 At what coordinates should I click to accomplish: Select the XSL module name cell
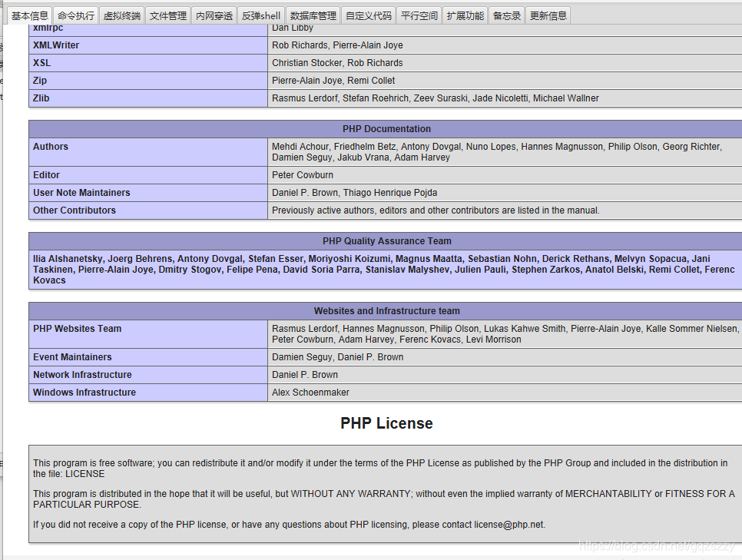tap(148, 63)
